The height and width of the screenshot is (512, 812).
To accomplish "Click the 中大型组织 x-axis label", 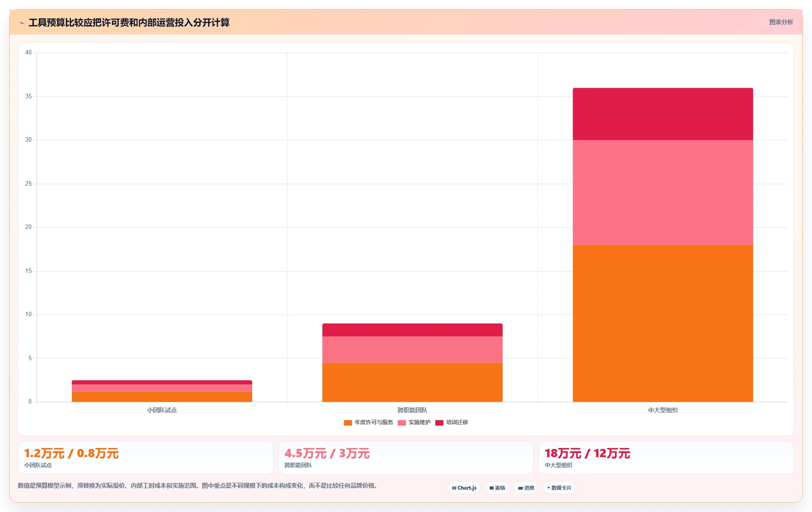I will coord(663,410).
